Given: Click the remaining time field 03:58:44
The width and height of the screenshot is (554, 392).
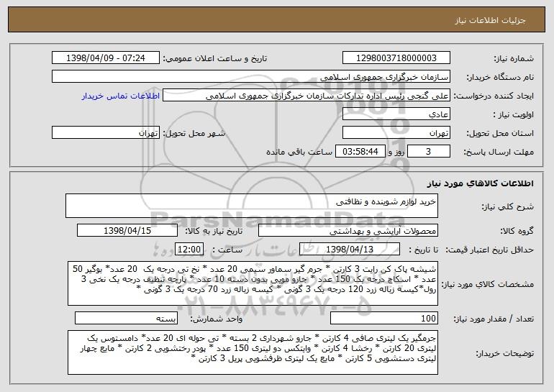Looking at the screenshot, I should tap(360, 151).
